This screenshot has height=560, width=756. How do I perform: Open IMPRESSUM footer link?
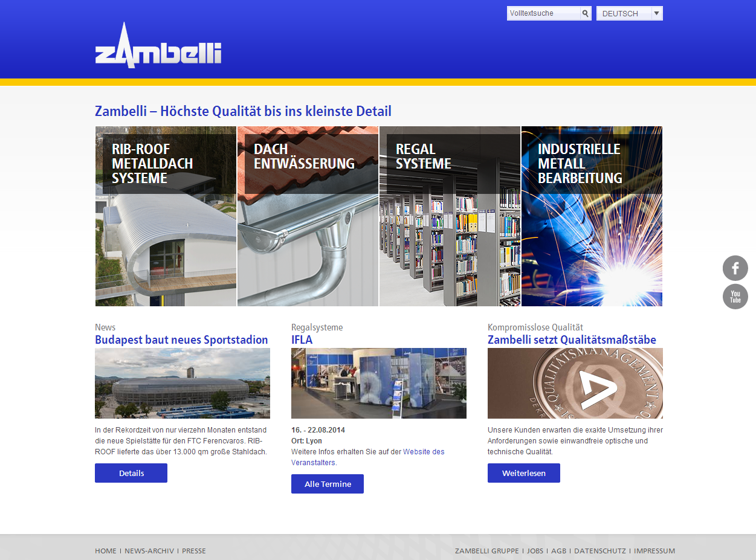[654, 551]
